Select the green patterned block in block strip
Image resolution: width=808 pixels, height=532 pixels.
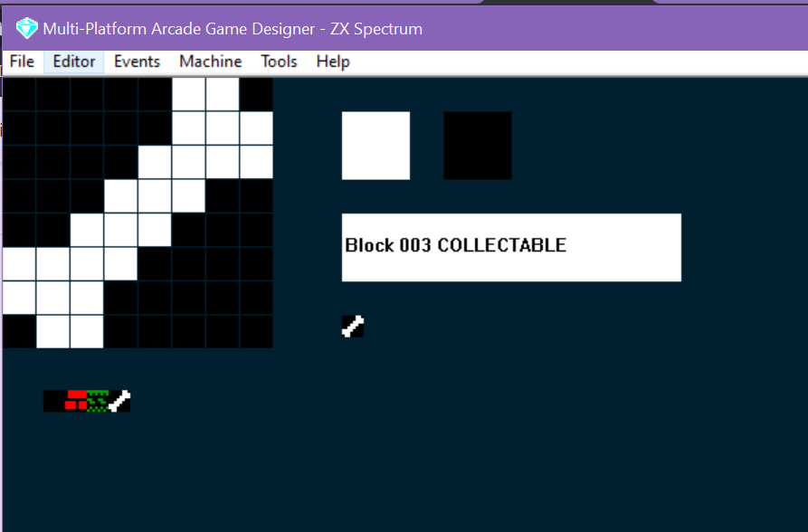(x=98, y=401)
